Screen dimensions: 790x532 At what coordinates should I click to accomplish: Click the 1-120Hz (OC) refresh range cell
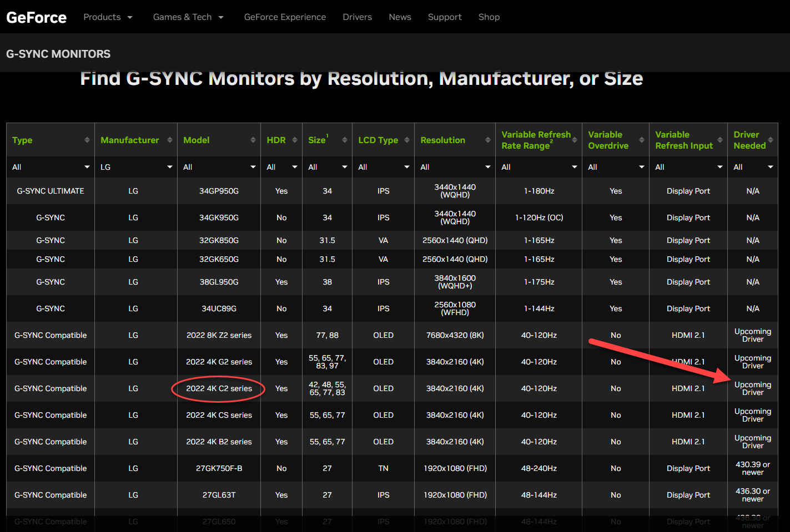click(x=539, y=217)
